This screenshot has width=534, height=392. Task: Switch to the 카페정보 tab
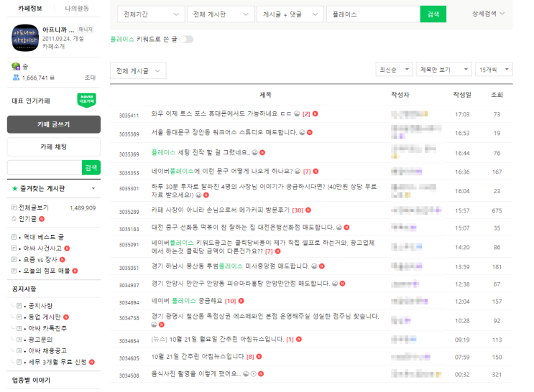point(30,8)
